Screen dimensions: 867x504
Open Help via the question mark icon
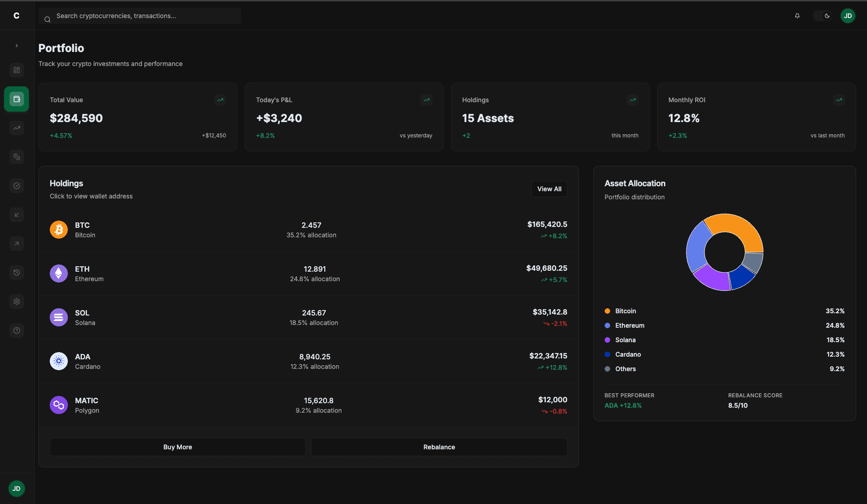(17, 330)
